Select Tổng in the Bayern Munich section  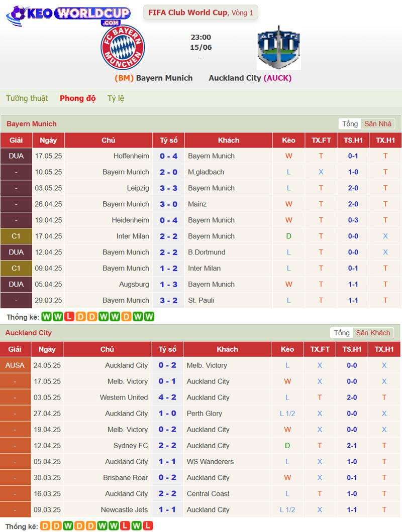tap(350, 124)
